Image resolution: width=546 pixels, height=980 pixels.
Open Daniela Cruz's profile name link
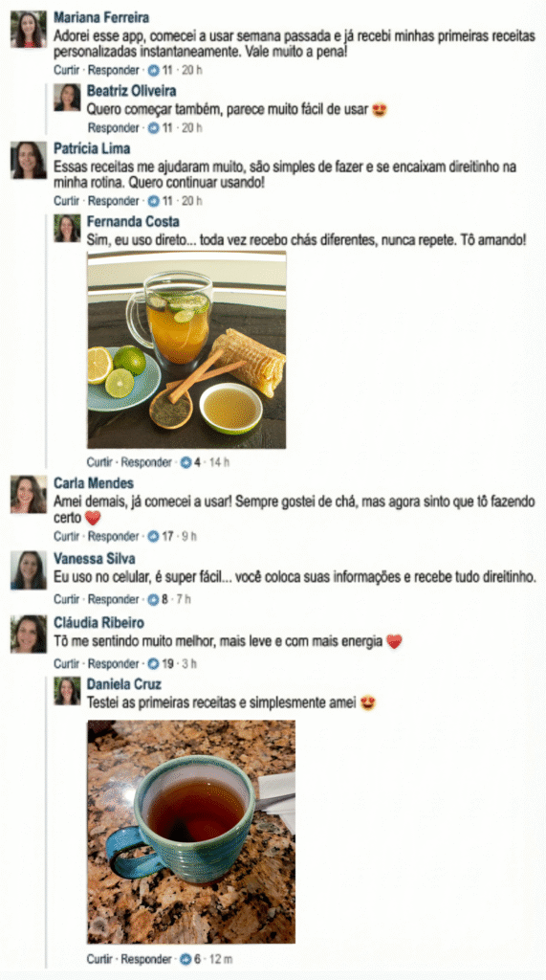click(x=123, y=684)
